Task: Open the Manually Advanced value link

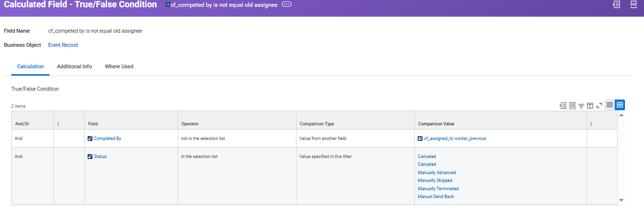Action: (437, 173)
